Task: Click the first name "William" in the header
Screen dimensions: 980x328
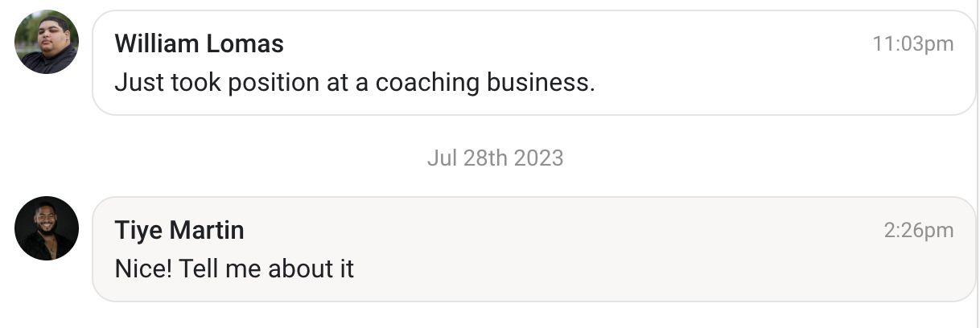Action: coord(158,43)
